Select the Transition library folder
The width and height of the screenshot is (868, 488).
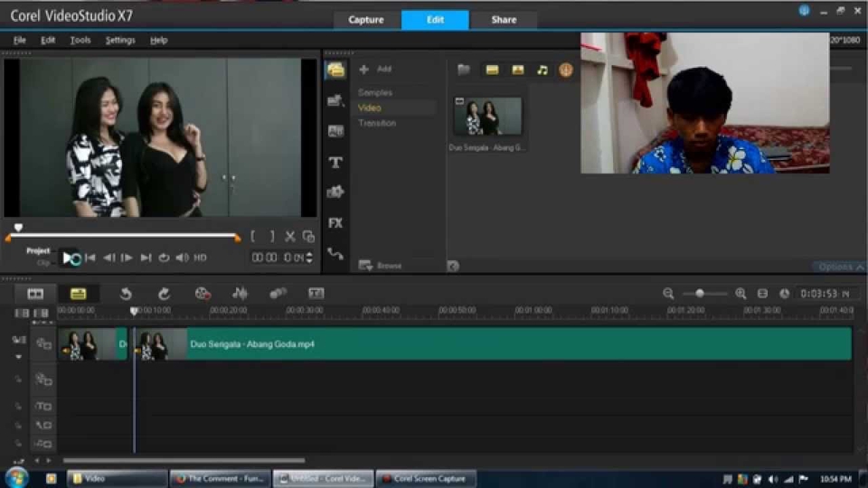click(x=377, y=123)
